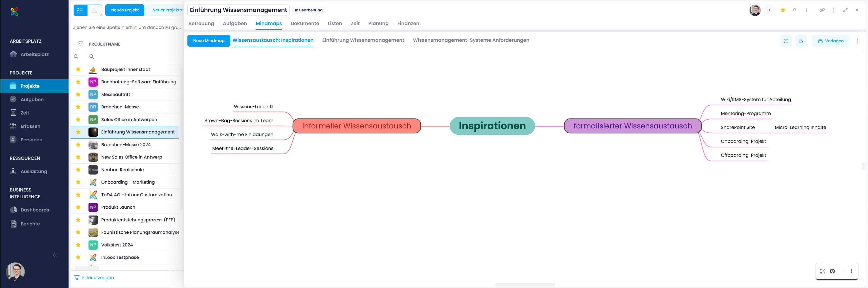
Task: Click the exclamation priority icon
Action: pyautogui.click(x=806, y=10)
